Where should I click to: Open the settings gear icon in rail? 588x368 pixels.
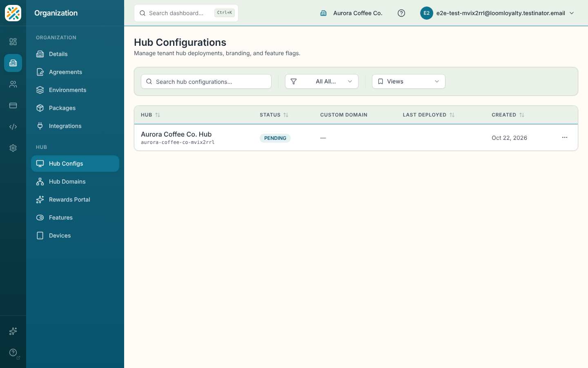point(13,148)
